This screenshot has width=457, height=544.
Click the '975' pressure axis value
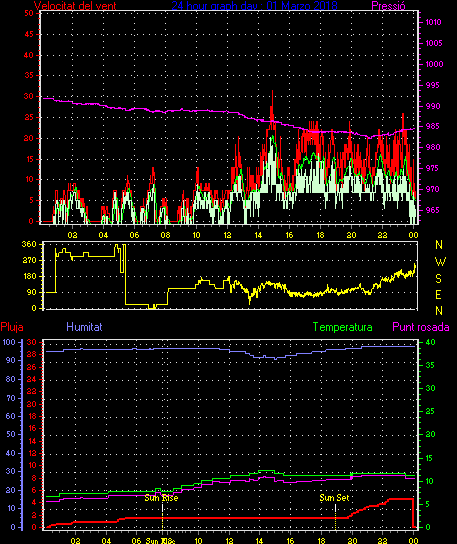[432, 168]
